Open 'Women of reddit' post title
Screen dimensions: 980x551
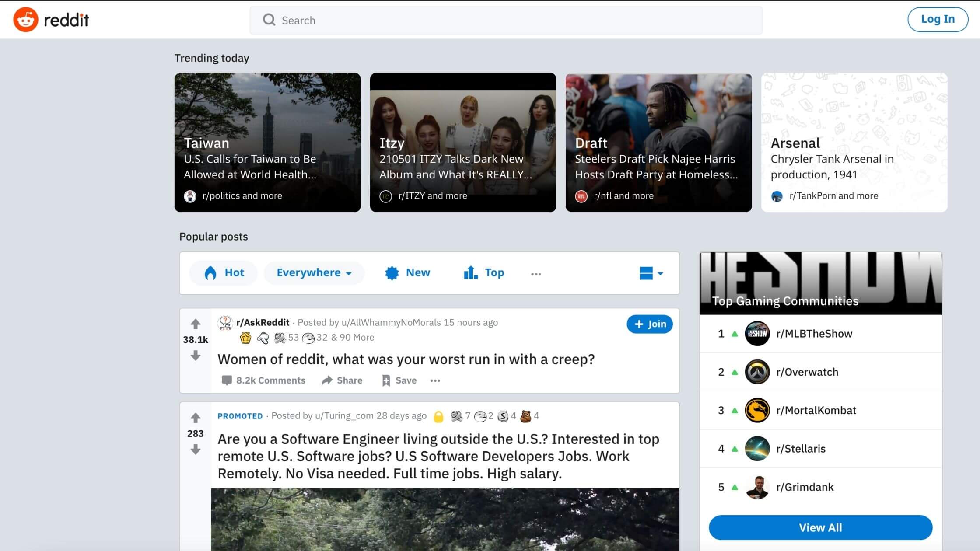click(x=406, y=359)
